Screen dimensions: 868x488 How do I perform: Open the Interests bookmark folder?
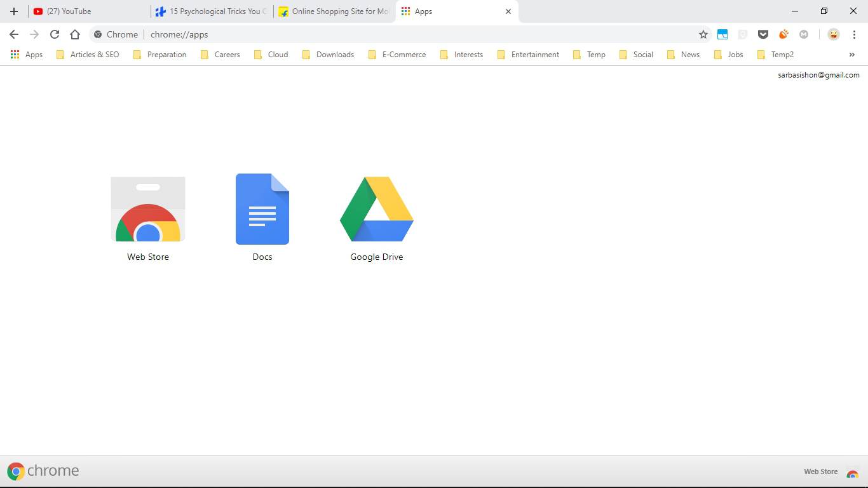461,55
